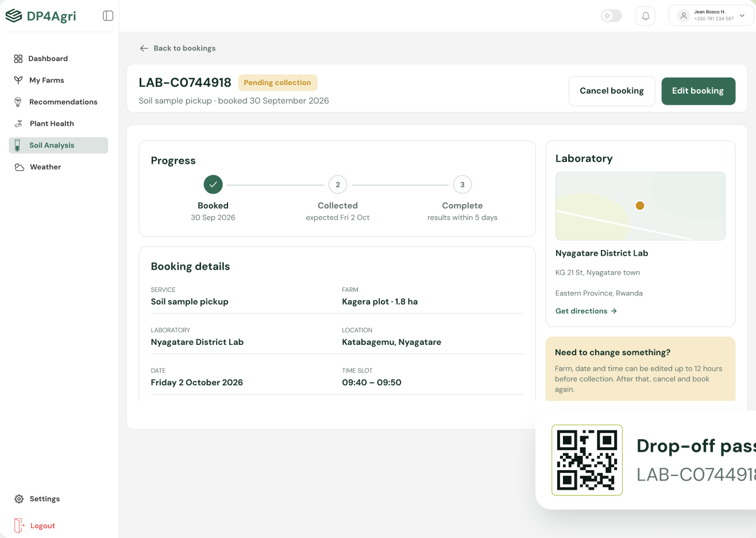Screen dimensions: 756x538
Task: Click the My Farms sprout icon
Action: (18, 80)
